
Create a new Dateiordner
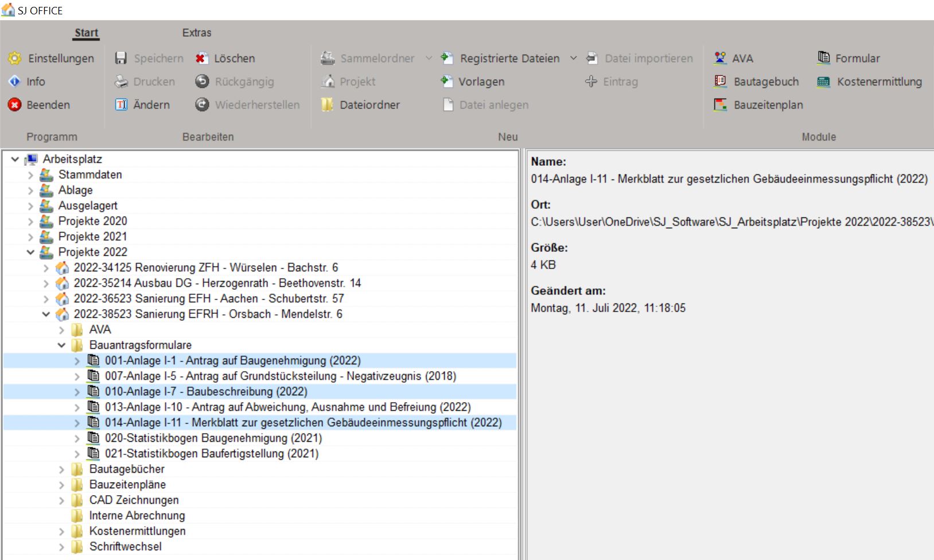tap(369, 105)
